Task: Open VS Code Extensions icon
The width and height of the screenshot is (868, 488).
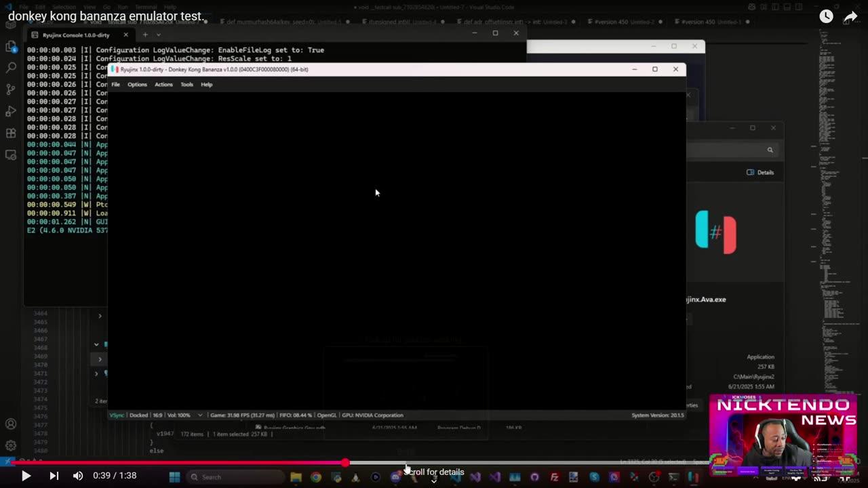Action: tap(11, 133)
